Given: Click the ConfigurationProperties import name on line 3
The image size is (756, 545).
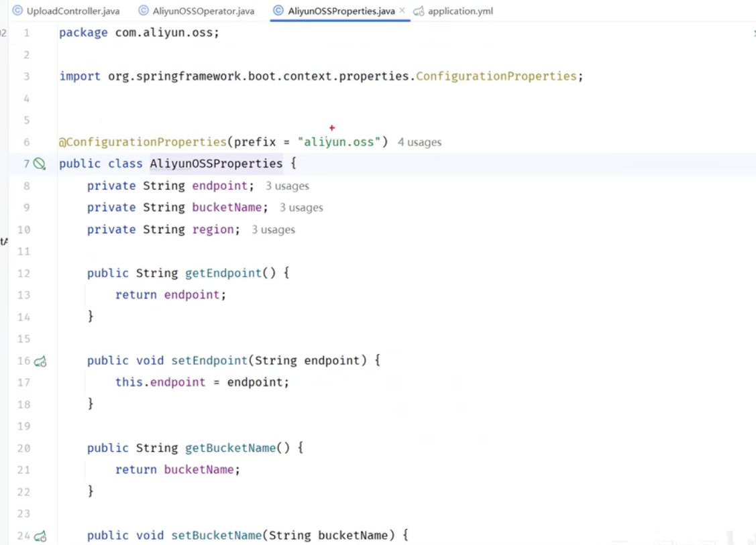Looking at the screenshot, I should [496, 76].
